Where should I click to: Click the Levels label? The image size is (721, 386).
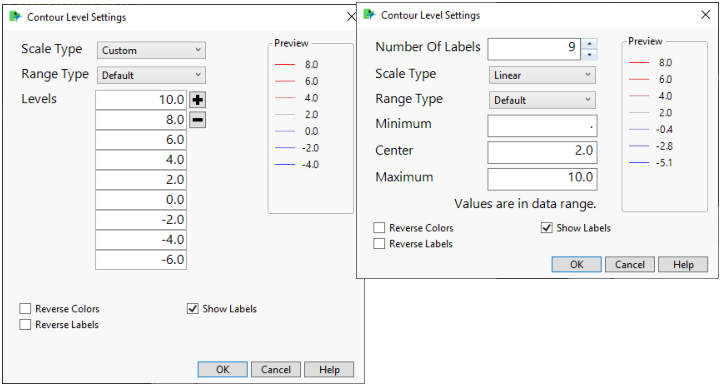(39, 98)
